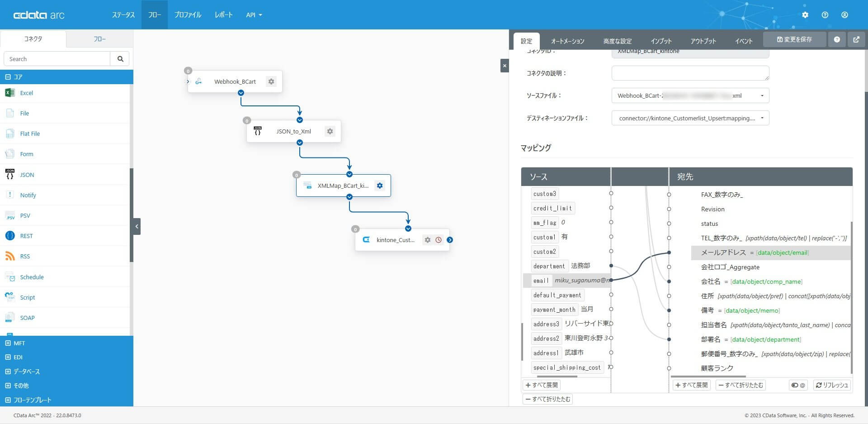Open XMLMap_BCart node settings gear
Screen dimensions: 868x424
380,186
